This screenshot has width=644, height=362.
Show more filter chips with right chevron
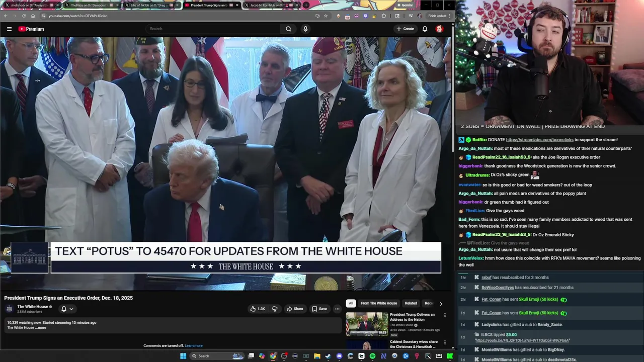(x=441, y=304)
